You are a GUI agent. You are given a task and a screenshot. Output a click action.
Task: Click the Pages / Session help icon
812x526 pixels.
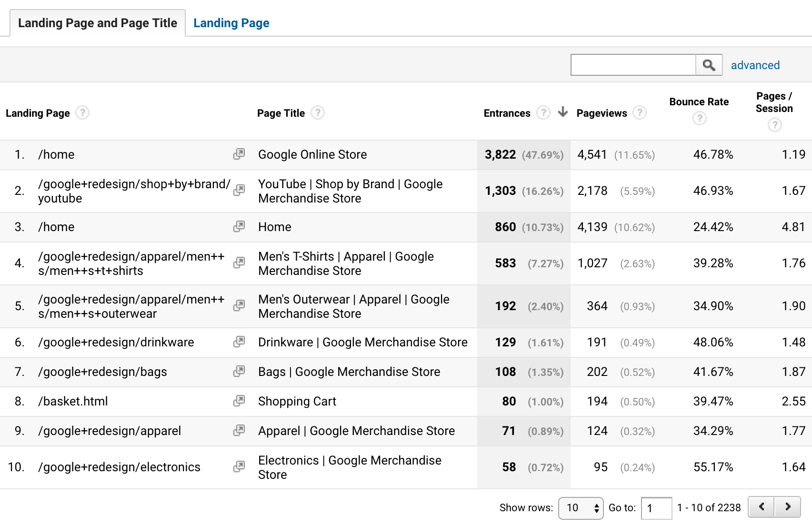point(774,125)
